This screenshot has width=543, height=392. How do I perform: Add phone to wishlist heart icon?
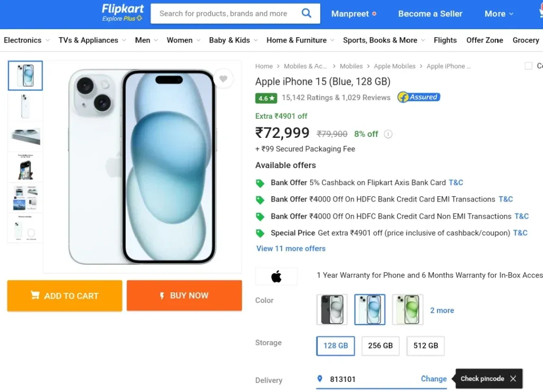[223, 79]
